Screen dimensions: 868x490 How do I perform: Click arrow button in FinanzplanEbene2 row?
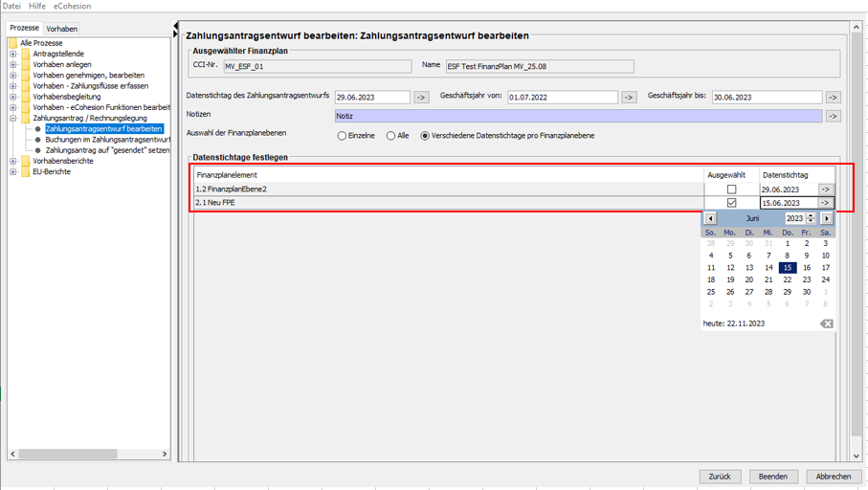(x=825, y=189)
